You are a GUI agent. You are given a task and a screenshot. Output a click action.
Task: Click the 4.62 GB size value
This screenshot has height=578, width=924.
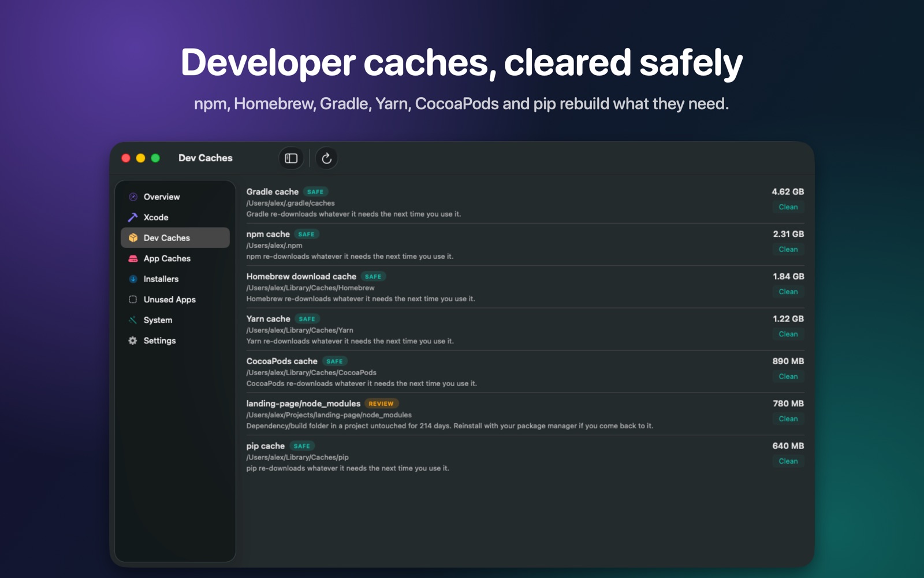788,192
